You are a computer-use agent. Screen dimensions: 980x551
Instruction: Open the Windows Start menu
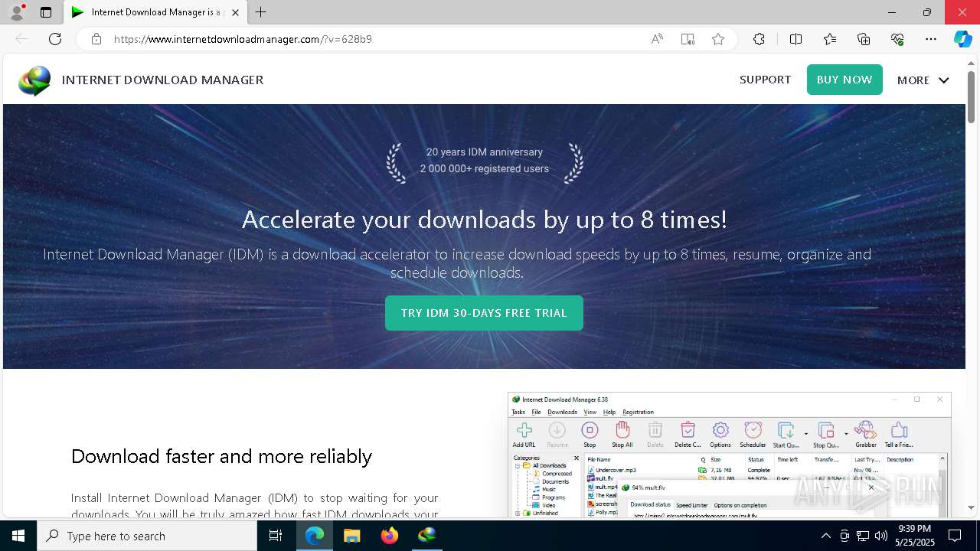(18, 536)
